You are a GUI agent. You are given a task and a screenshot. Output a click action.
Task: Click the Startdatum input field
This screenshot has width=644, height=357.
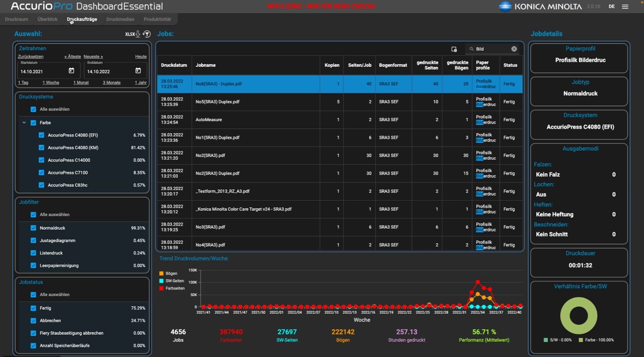point(48,70)
